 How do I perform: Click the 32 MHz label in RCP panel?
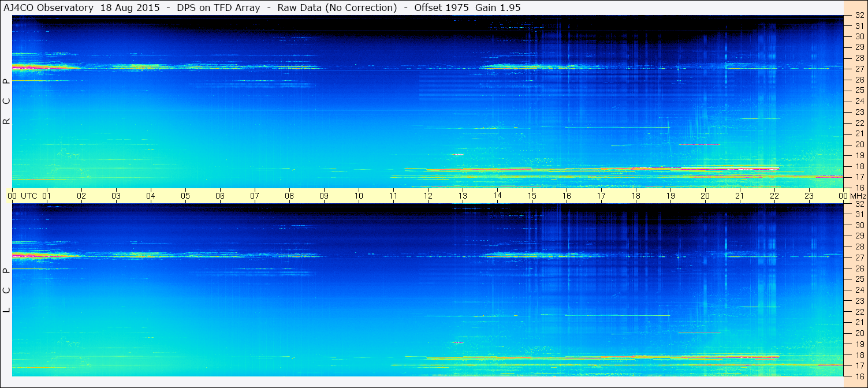(859, 16)
